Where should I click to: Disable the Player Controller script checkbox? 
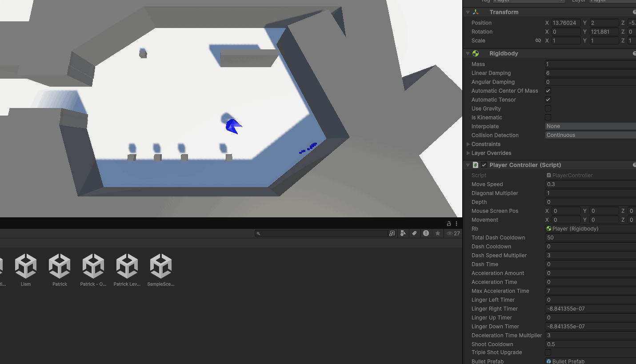click(x=484, y=165)
